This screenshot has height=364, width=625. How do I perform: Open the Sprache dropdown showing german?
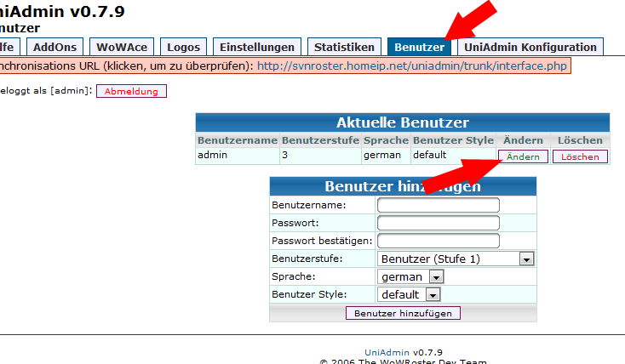point(411,276)
